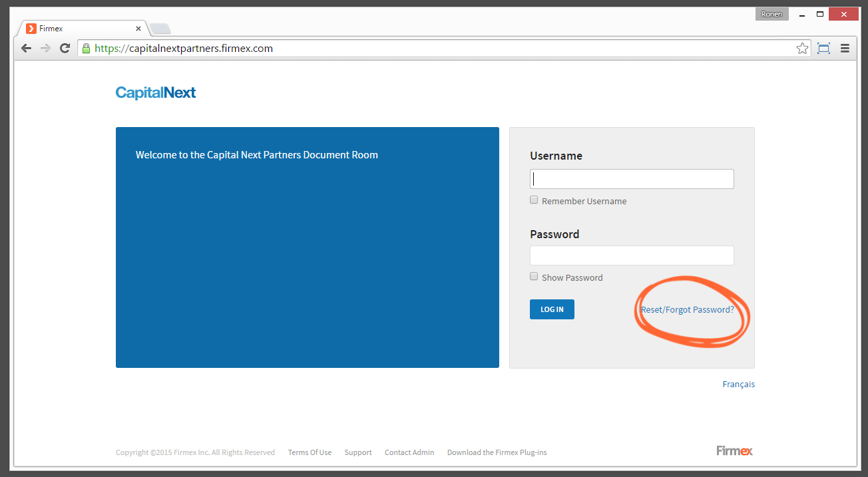Open the Reset/Forgot Password link
Image resolution: width=868 pixels, height=477 pixels.
[687, 310]
